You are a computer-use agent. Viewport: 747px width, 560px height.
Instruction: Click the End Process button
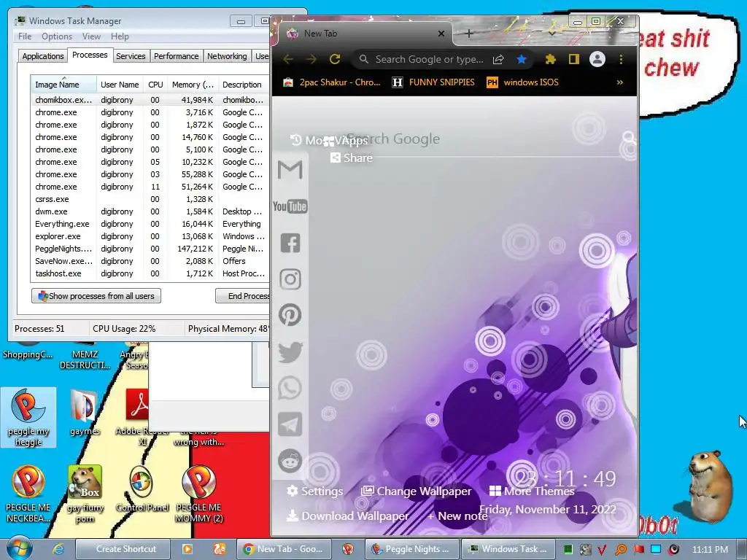243,296
